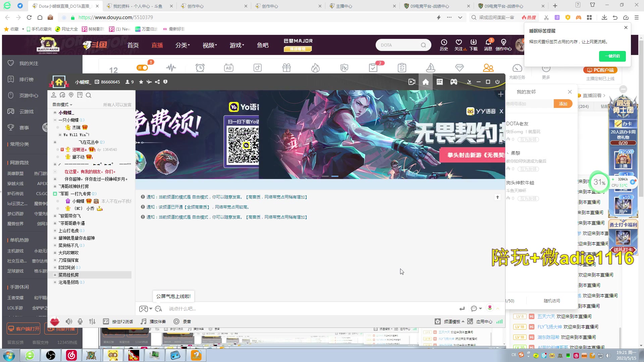Open 应用中心 in YY bottom bar
This screenshot has width=644, height=362.
pos(480,321)
